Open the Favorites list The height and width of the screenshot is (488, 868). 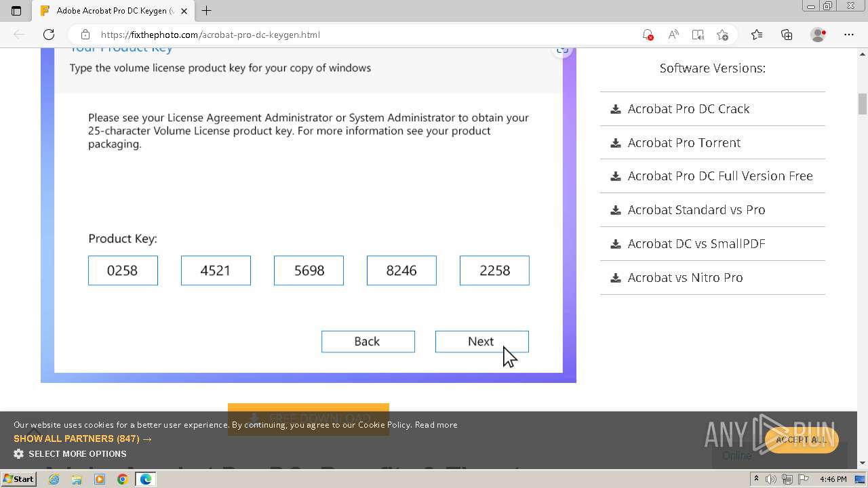pos(757,35)
